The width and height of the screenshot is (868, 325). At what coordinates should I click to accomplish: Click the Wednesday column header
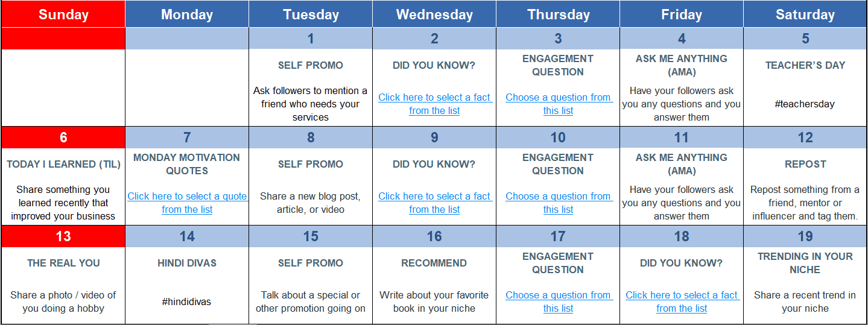tap(434, 14)
